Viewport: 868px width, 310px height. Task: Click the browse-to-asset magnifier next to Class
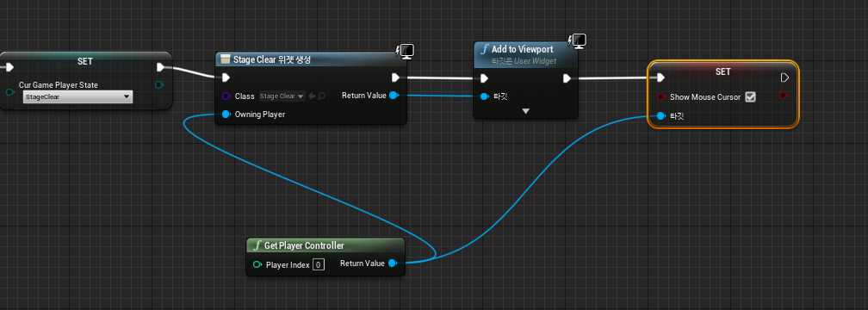point(322,96)
